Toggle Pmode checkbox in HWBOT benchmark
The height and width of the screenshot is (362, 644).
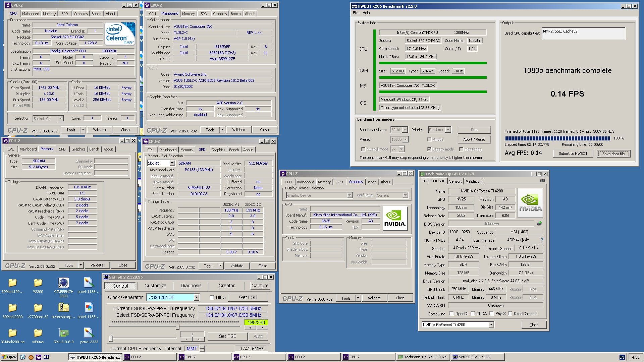[x=429, y=139]
